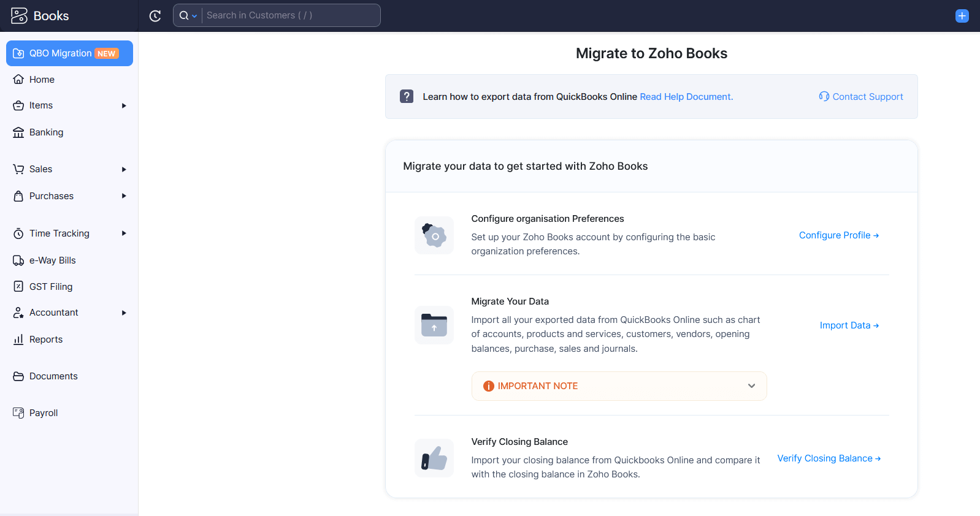This screenshot has width=980, height=516.
Task: Open the Configure Profile link
Action: coord(839,235)
